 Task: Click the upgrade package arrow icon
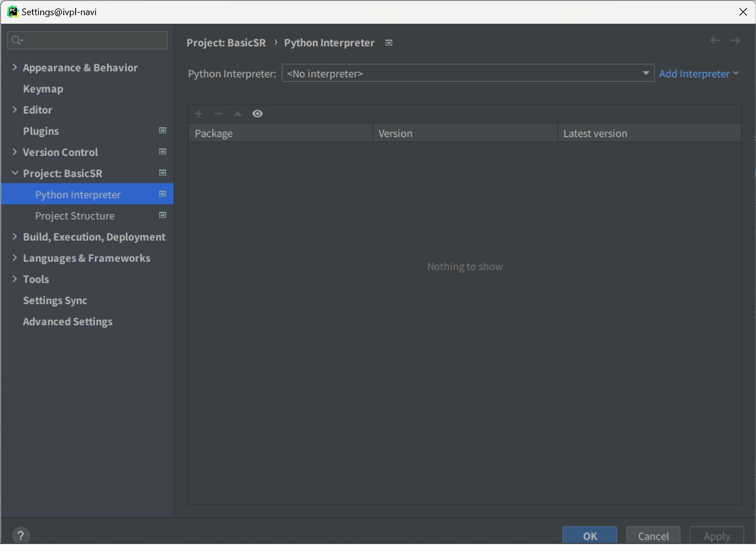[237, 113]
